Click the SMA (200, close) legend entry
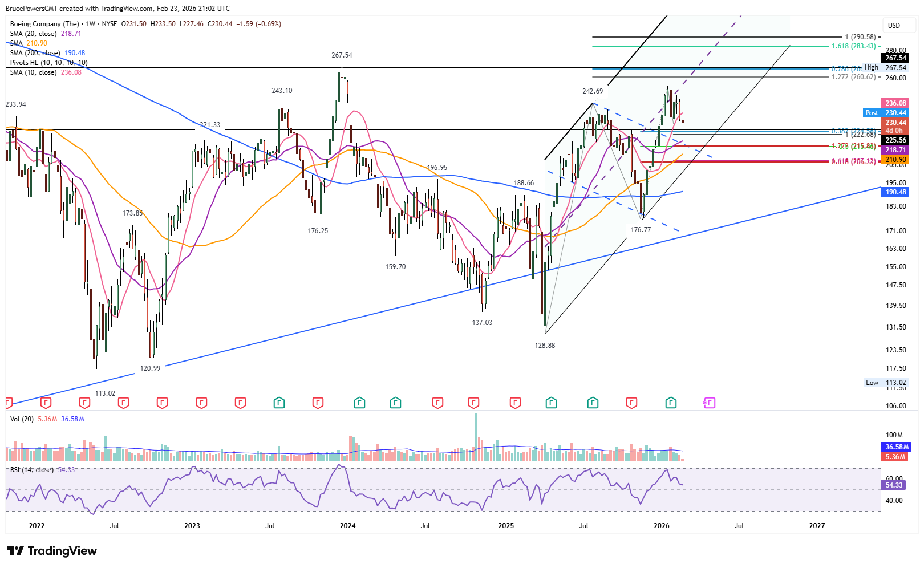 pos(47,53)
